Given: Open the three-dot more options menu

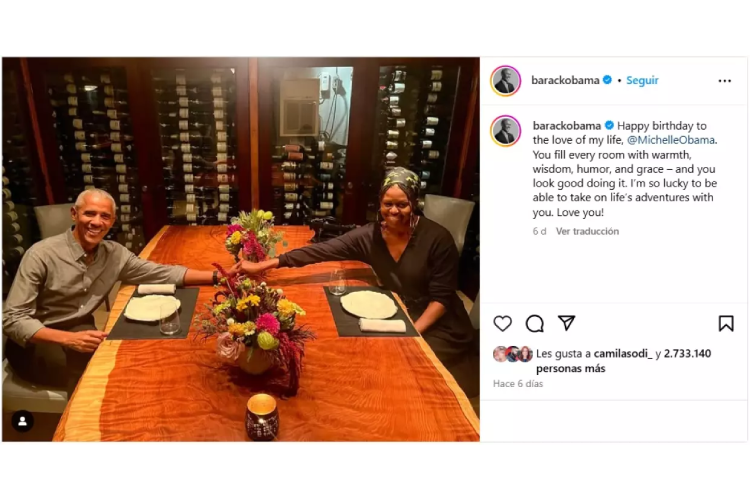Looking at the screenshot, I should (725, 81).
